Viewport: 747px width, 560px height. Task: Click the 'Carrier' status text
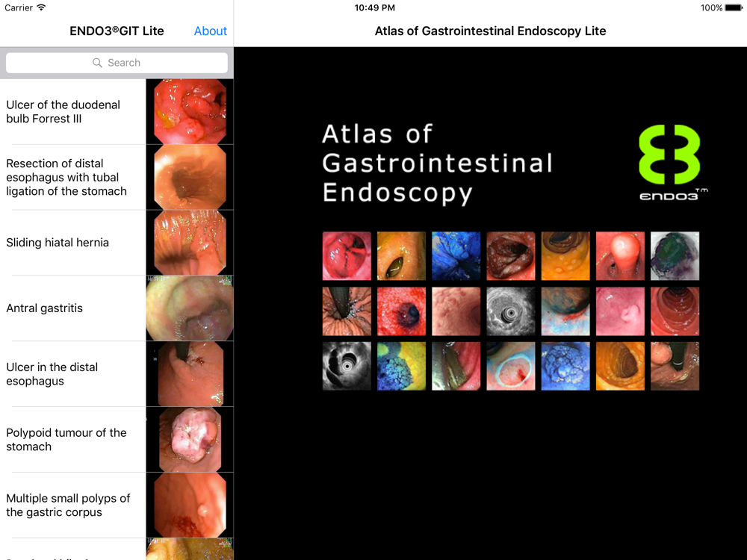point(19,7)
